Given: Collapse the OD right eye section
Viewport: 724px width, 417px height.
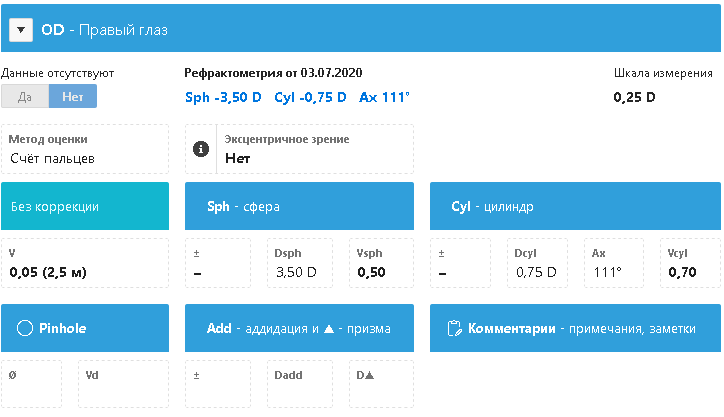Looking at the screenshot, I should click(x=21, y=30).
